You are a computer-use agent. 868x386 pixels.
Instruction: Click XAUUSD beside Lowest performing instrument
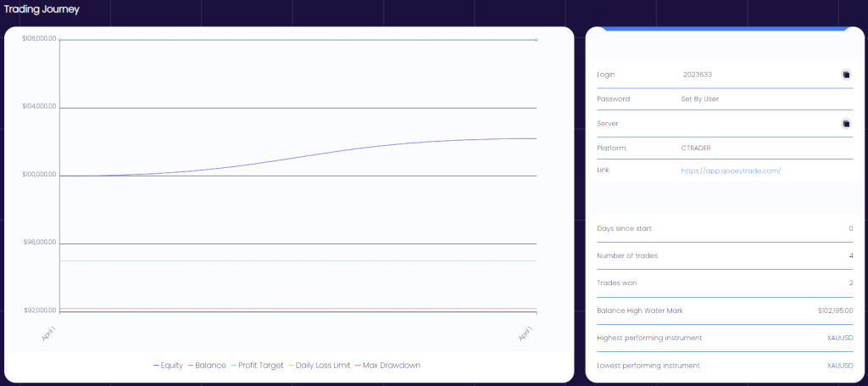coord(840,366)
